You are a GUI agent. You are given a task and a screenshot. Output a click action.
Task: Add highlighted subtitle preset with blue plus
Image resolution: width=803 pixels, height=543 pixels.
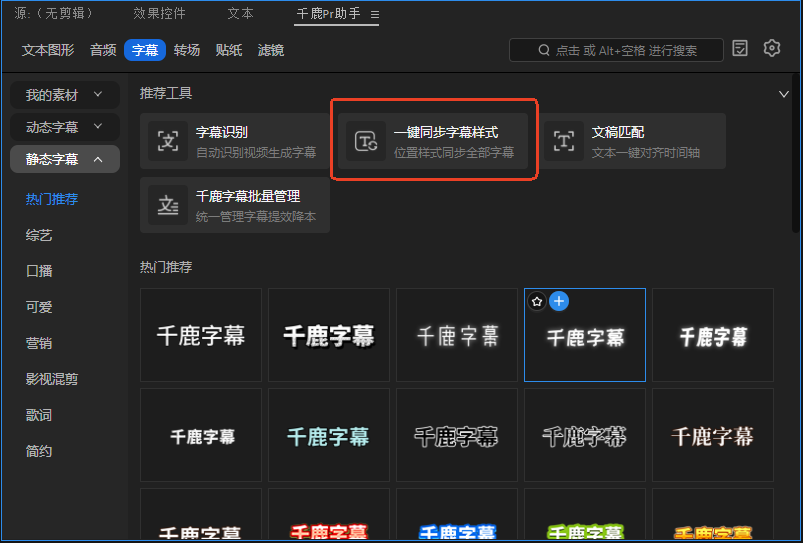coord(559,301)
